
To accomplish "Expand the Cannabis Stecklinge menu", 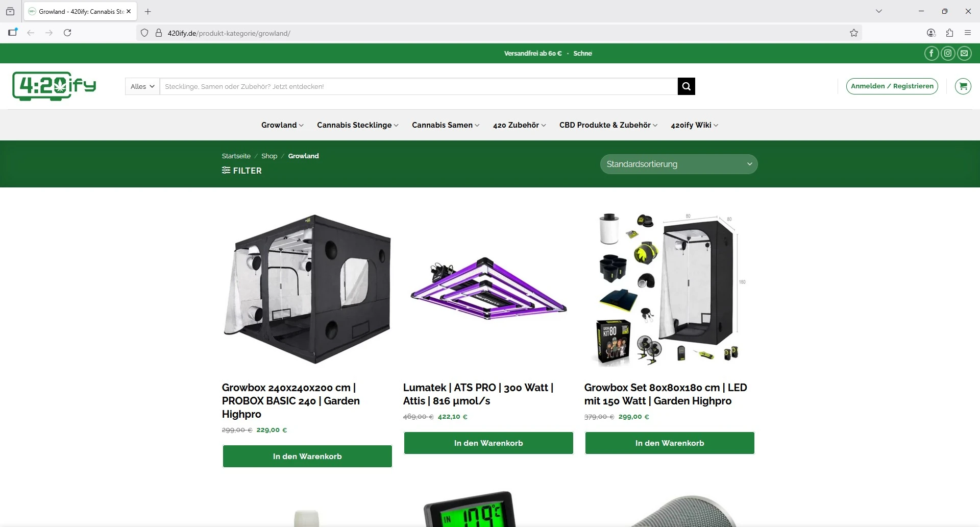I will click(357, 125).
